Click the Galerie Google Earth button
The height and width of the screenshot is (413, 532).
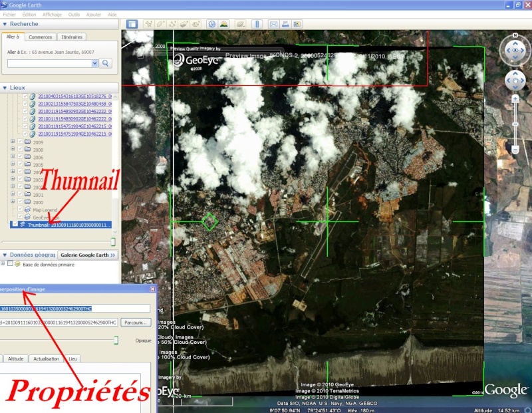point(88,255)
